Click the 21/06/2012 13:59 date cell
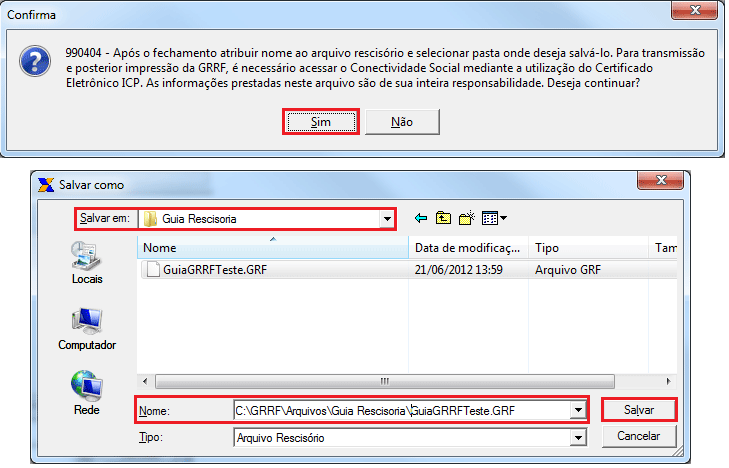 click(x=459, y=270)
